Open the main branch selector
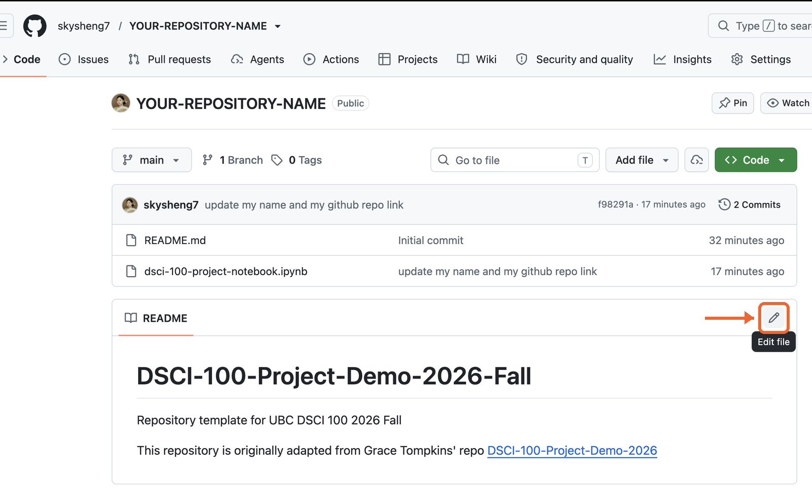812x504 pixels. pyautogui.click(x=152, y=160)
